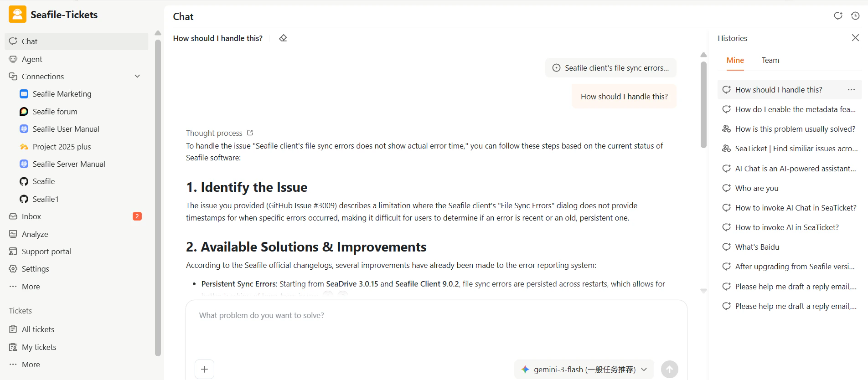
Task: Open My tickets
Action: pyautogui.click(x=76, y=347)
